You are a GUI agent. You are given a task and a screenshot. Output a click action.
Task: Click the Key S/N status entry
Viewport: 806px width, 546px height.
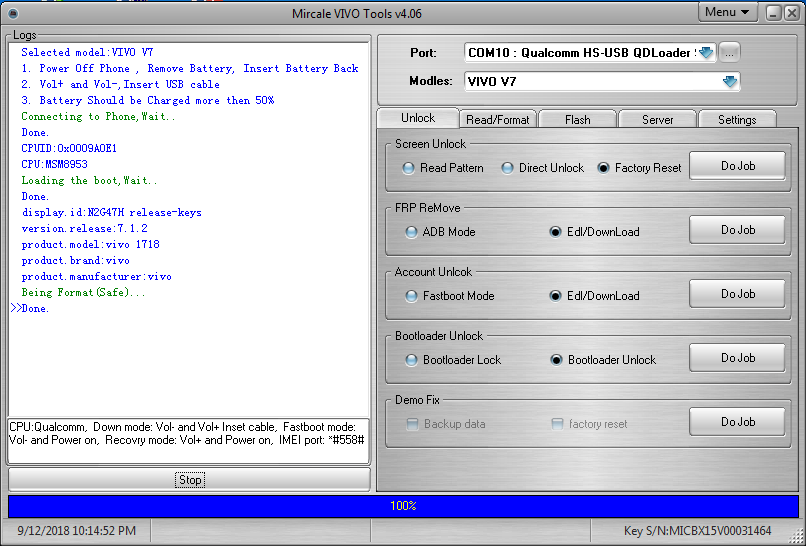[697, 531]
